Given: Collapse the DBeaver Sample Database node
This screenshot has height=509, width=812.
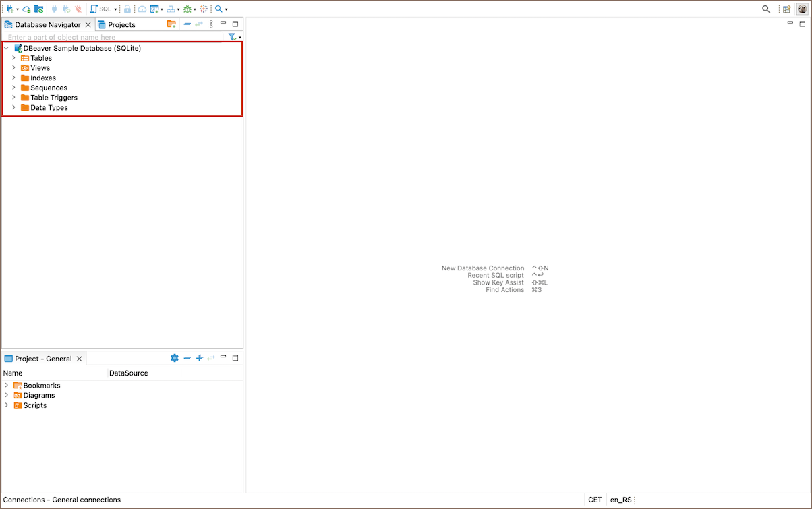Looking at the screenshot, I should [6, 49].
